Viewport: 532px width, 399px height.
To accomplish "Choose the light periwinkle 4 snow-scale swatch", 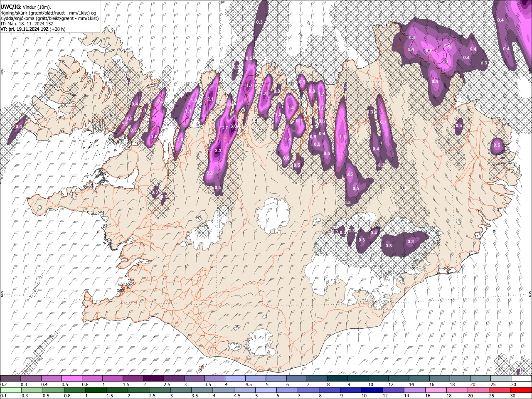I will (x=234, y=378).
